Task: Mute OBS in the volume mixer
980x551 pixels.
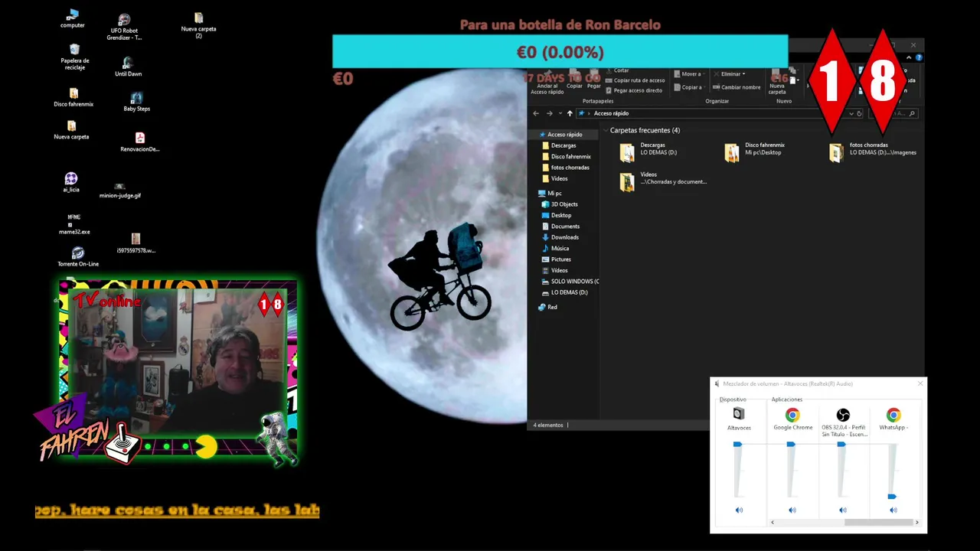Action: 843,510
